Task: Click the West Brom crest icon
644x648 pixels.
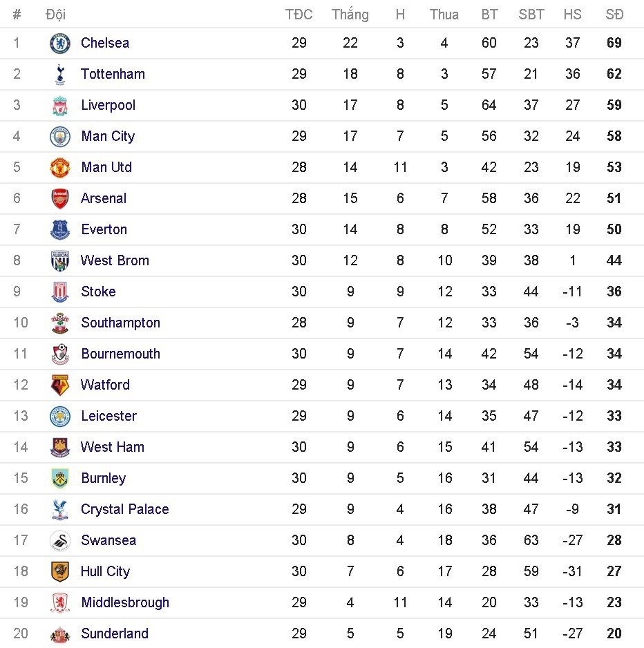Action: pyautogui.click(x=60, y=261)
